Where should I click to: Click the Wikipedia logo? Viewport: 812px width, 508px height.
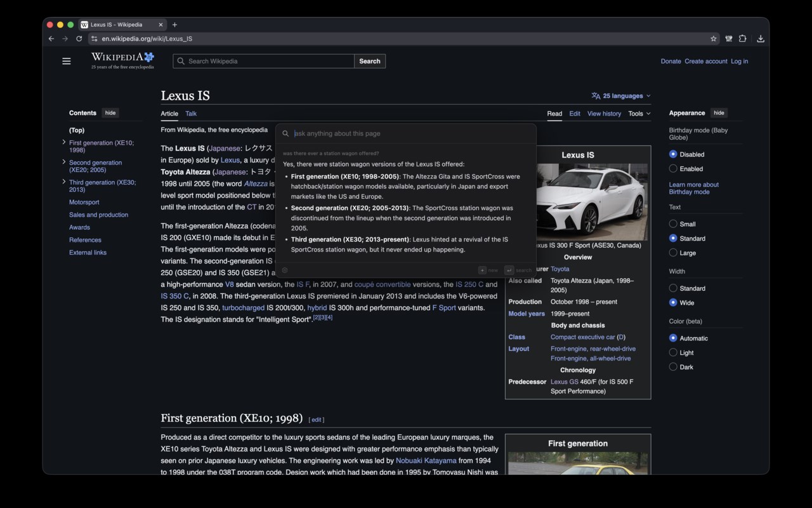click(x=122, y=61)
